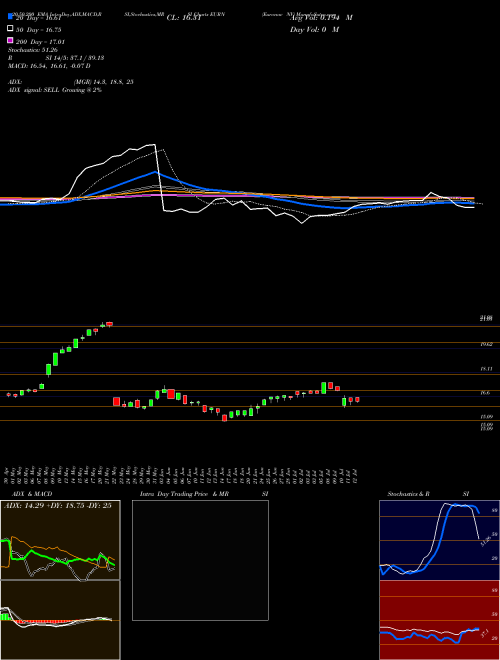This screenshot has width=500, height=660.
Task: Click the blue 20 Day legend square
Action: click(10, 16)
